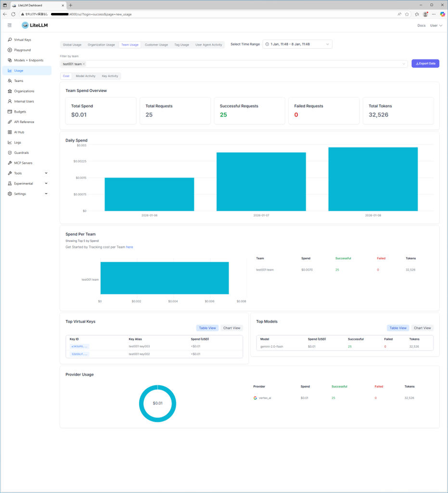
Task: Open the User dropdown in header
Action: (436, 26)
